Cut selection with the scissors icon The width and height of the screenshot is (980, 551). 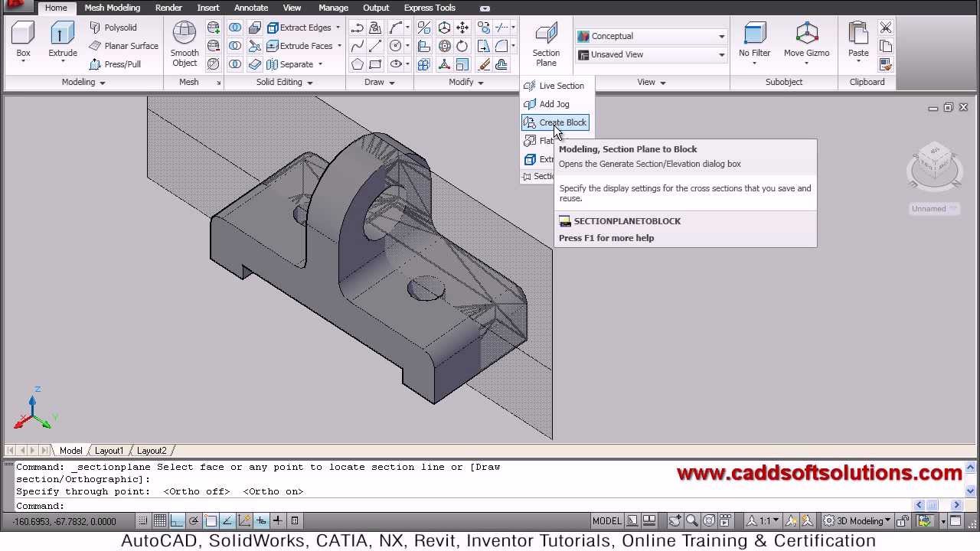point(886,28)
